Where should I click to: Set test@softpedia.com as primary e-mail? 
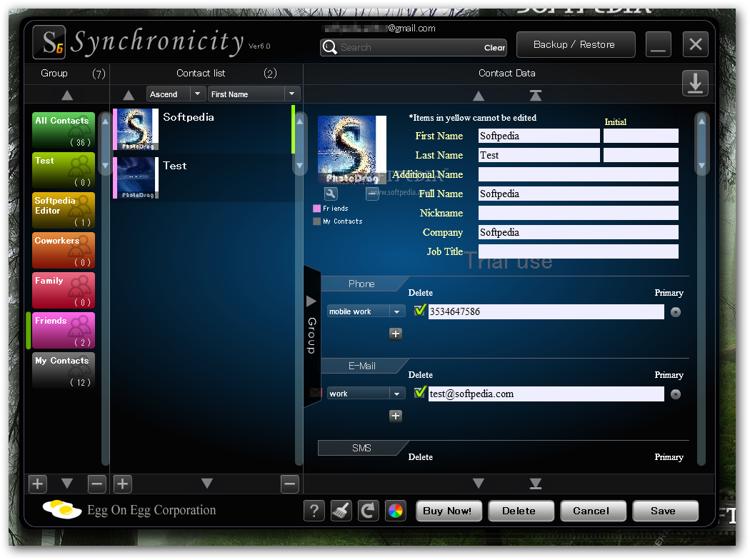[x=676, y=394]
